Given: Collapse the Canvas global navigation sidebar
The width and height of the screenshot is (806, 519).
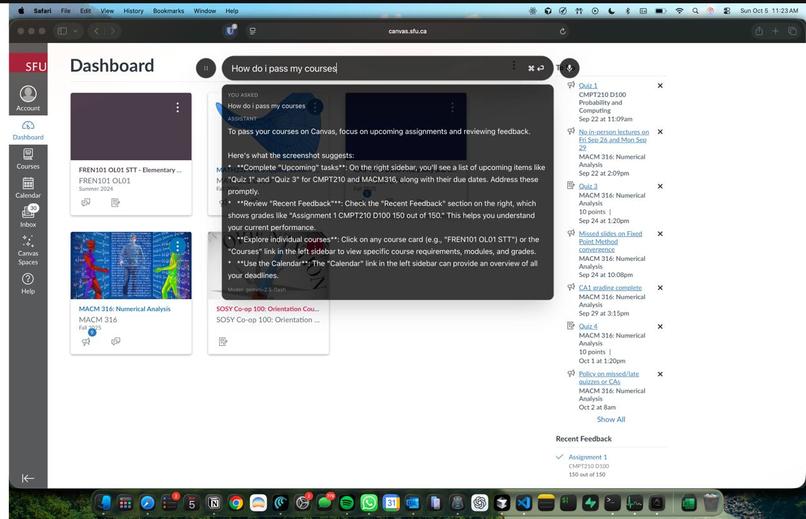Looking at the screenshot, I should pos(28,478).
